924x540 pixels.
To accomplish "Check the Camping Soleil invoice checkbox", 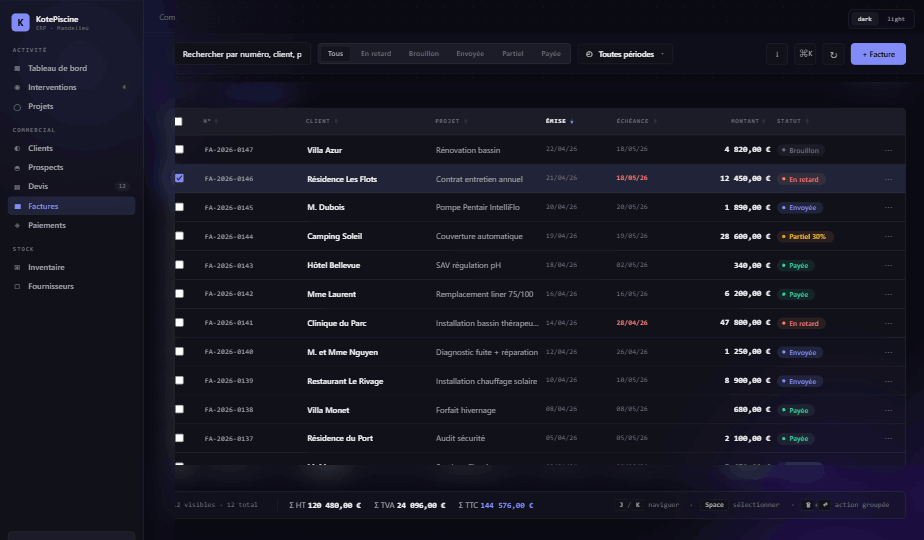I will tap(179, 236).
